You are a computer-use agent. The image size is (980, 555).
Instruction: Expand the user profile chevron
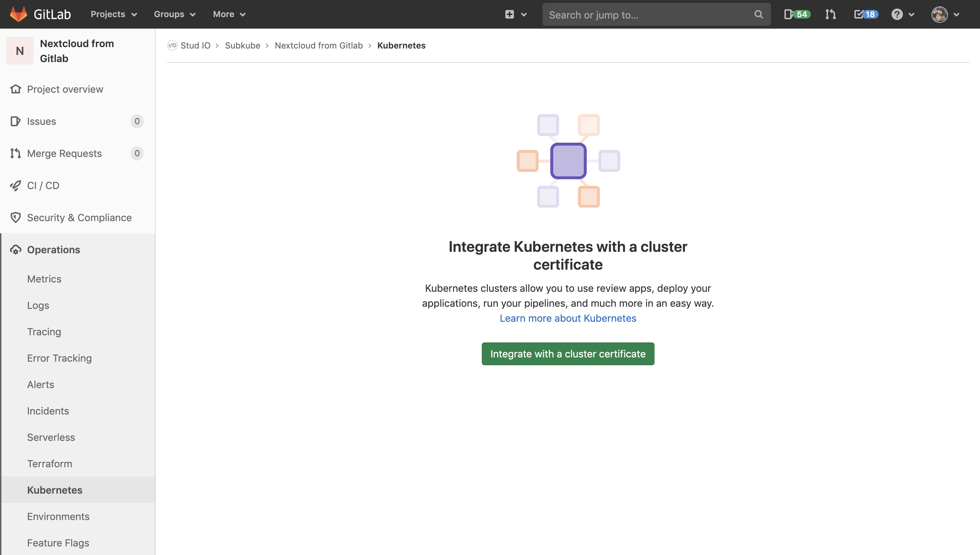pyautogui.click(x=956, y=15)
